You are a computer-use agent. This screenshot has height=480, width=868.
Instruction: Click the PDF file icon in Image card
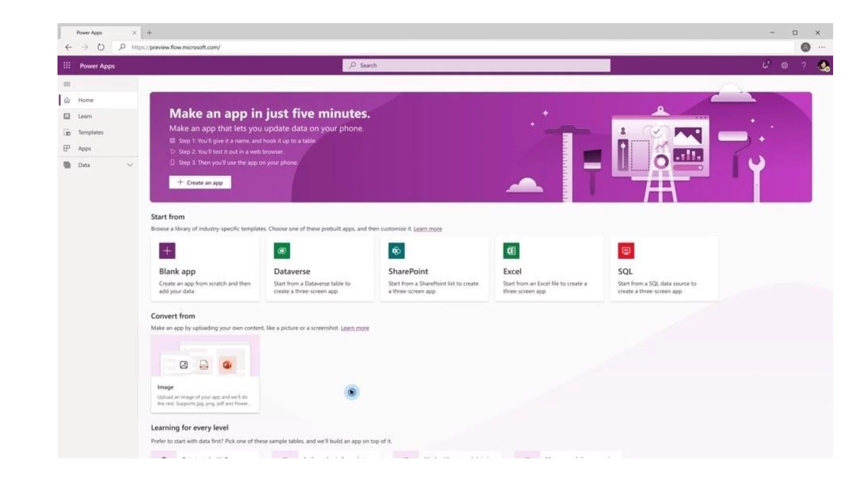(x=204, y=365)
